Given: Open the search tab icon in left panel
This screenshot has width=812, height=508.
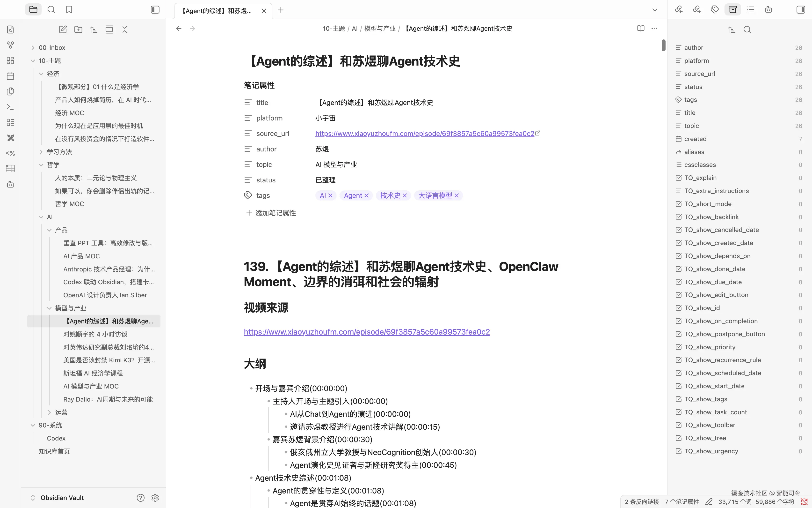Looking at the screenshot, I should 51,10.
